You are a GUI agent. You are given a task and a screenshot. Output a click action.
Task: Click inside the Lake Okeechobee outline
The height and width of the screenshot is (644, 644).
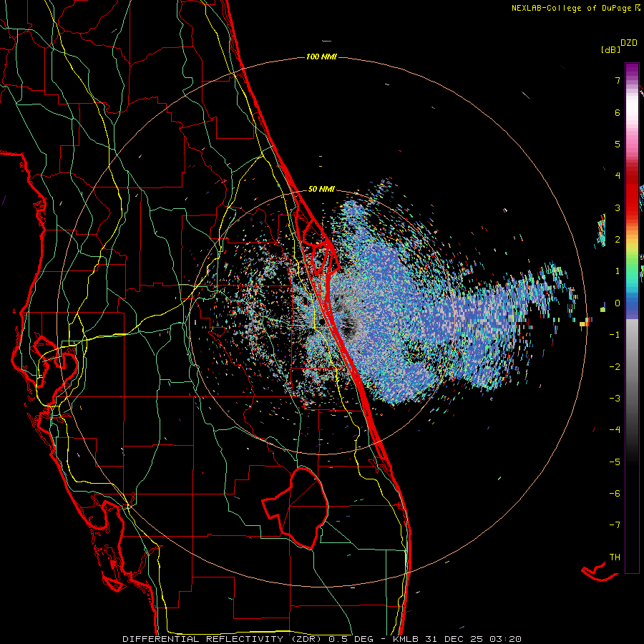click(x=306, y=507)
